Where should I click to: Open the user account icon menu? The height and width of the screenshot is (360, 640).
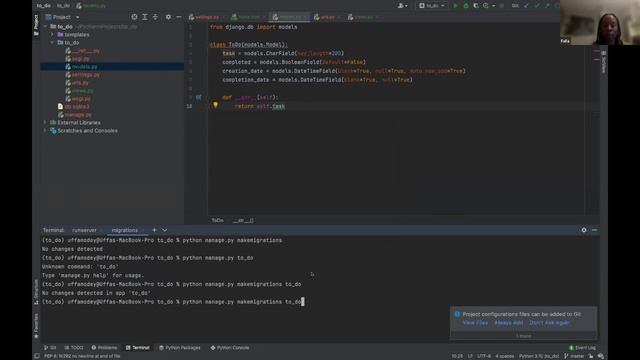click(402, 6)
